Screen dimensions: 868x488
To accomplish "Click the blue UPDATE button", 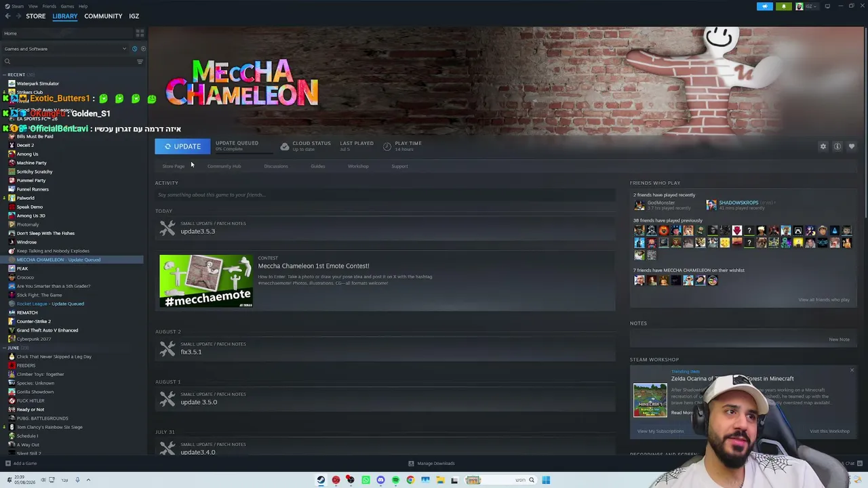I will (182, 146).
